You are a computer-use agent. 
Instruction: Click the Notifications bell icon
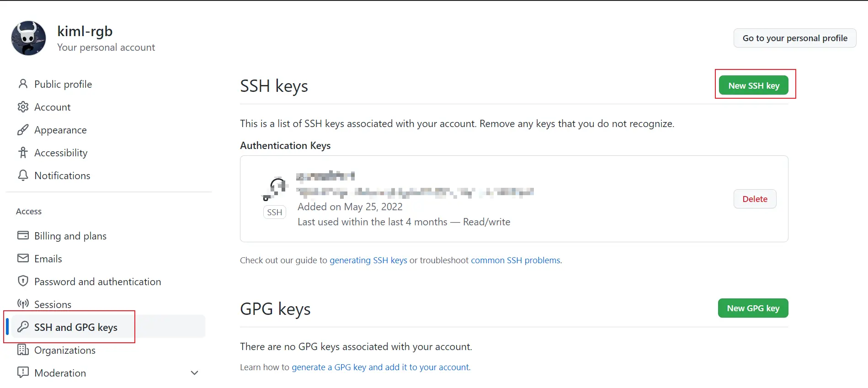pyautogui.click(x=23, y=175)
